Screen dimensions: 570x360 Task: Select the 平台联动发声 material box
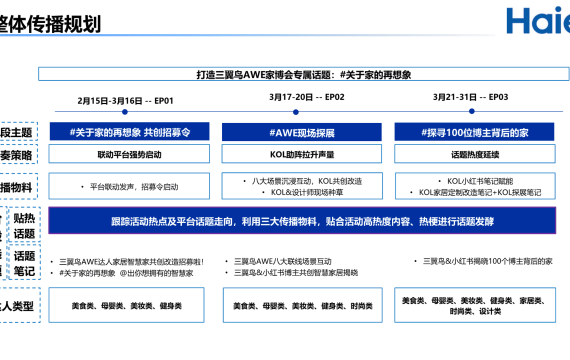129,186
